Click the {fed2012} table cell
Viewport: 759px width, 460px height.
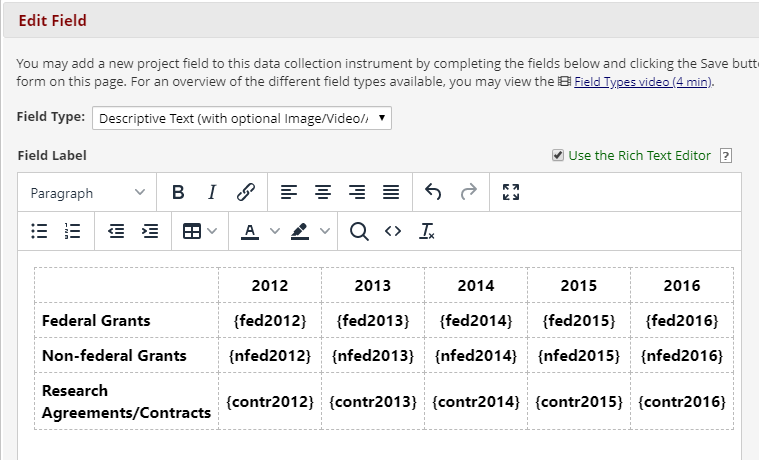point(270,321)
